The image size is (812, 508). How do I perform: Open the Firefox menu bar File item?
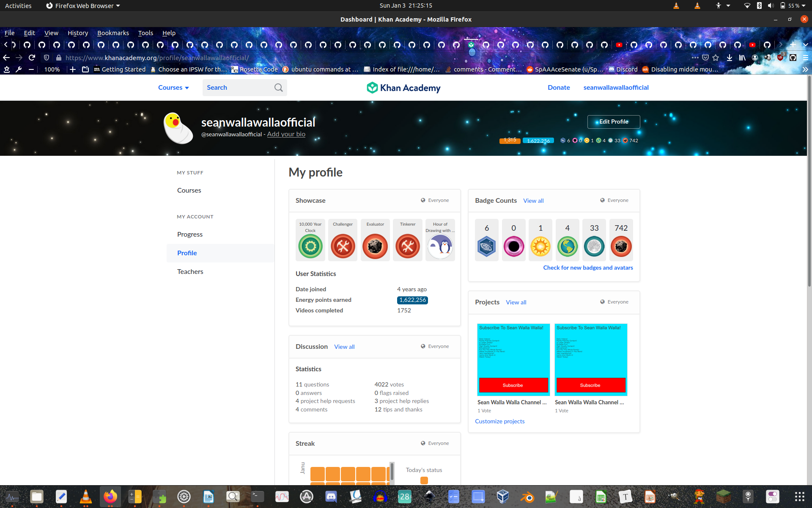pos(9,33)
